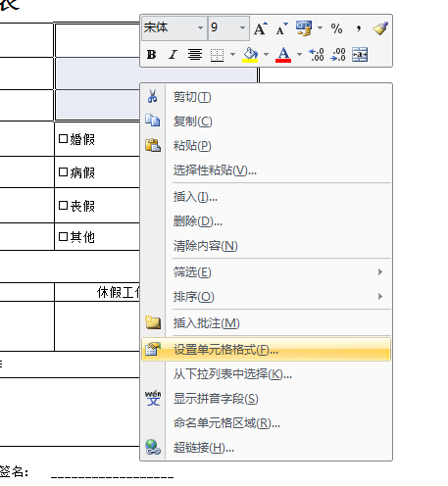Choose 命名单元格区域(R)...
Screen dimensions: 448x486
tap(267, 423)
